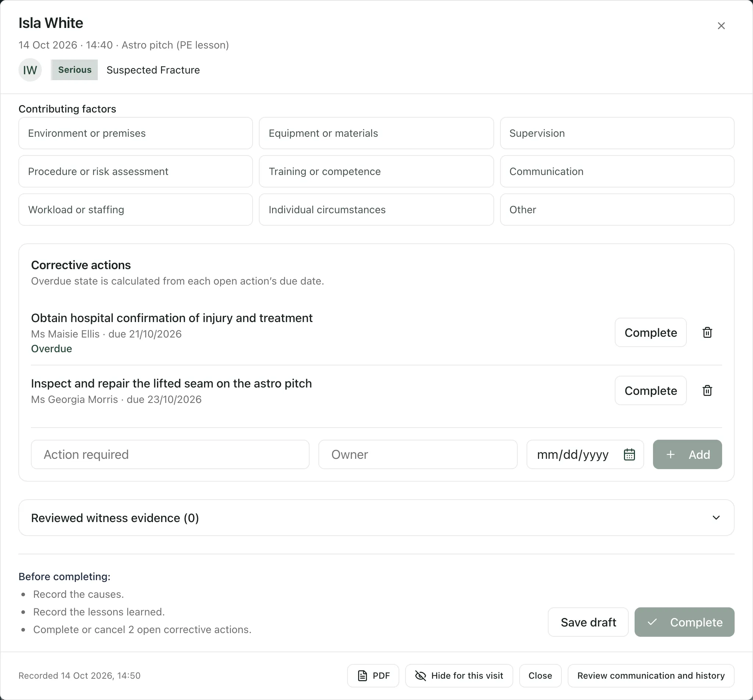Viewport: 753px width, 700px height.
Task: Click the IW avatar
Action: coord(30,70)
